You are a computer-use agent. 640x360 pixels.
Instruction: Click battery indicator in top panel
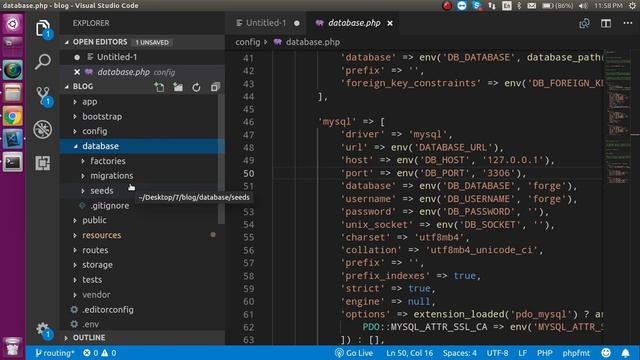558,6
